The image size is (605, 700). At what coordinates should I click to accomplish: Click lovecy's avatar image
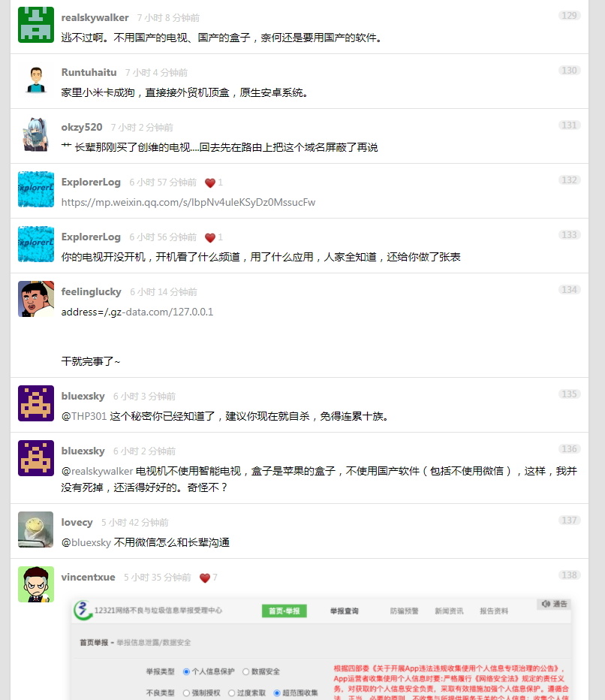coord(36,530)
